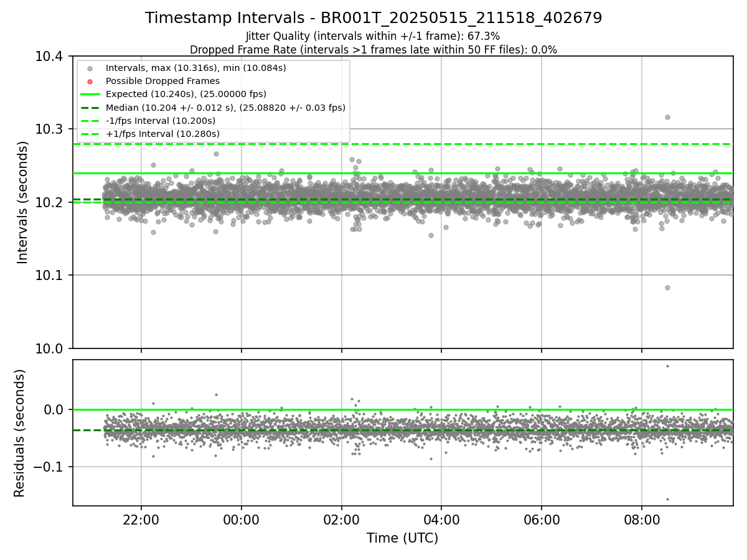Click the gray Intervals marker in the legend

90,68
